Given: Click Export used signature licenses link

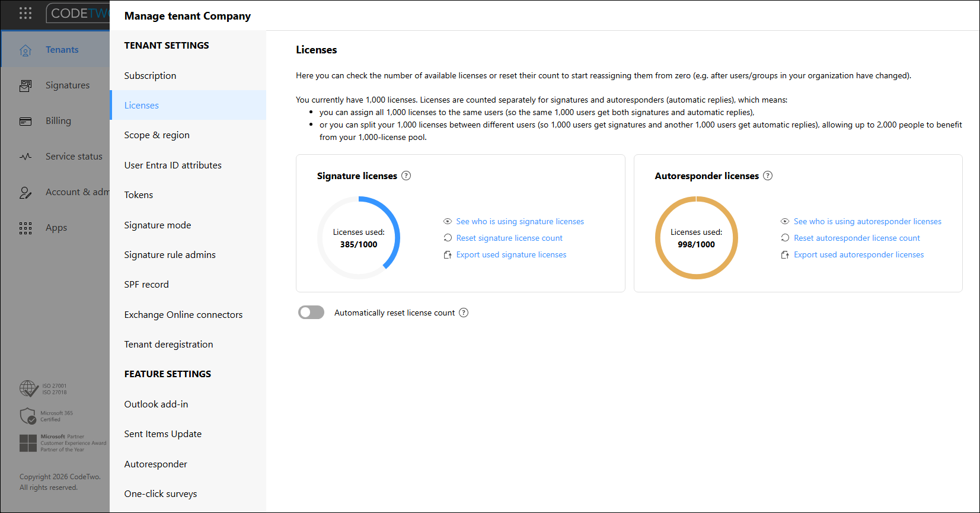Looking at the screenshot, I should [x=511, y=254].
